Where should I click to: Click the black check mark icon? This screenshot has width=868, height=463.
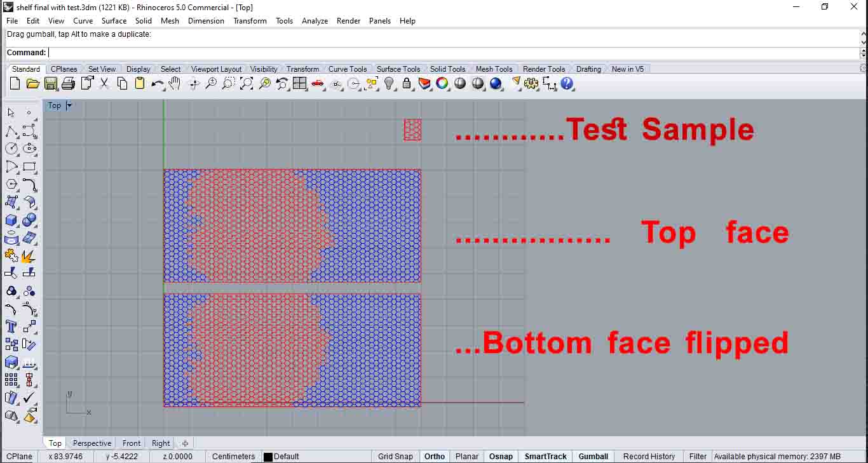point(29,398)
